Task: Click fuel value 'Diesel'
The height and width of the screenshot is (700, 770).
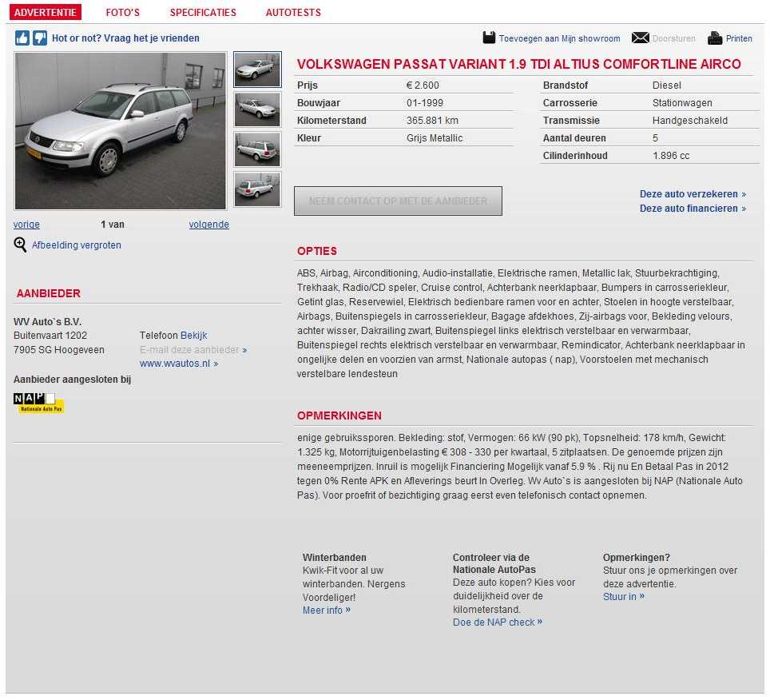Action: [x=666, y=85]
